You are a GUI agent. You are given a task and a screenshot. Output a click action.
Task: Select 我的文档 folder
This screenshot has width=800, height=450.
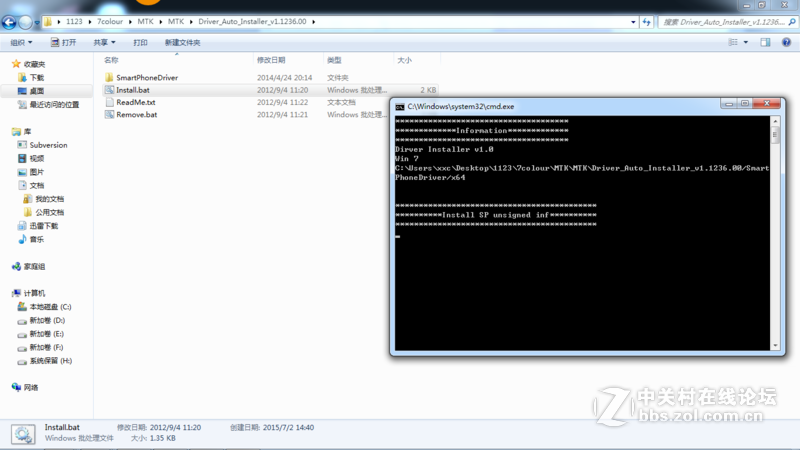click(49, 199)
